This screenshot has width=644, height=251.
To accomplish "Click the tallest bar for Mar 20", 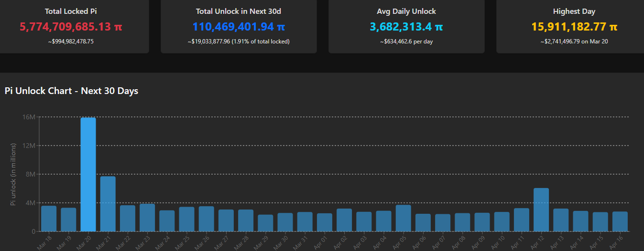I will click(x=88, y=174).
